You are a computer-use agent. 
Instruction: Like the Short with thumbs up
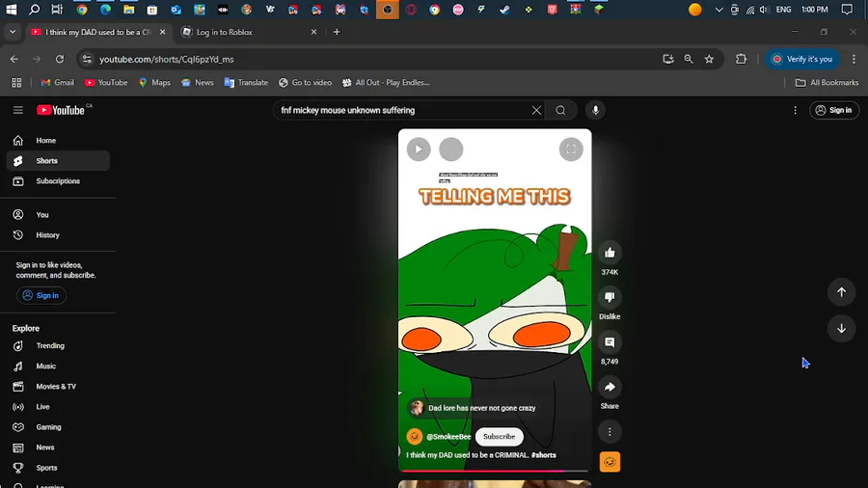coord(610,253)
